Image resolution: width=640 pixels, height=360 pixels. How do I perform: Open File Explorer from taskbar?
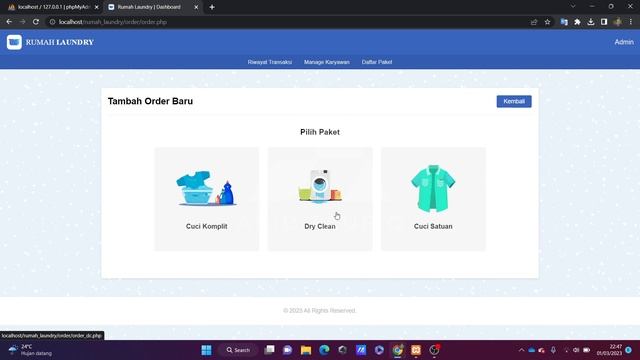coord(306,350)
